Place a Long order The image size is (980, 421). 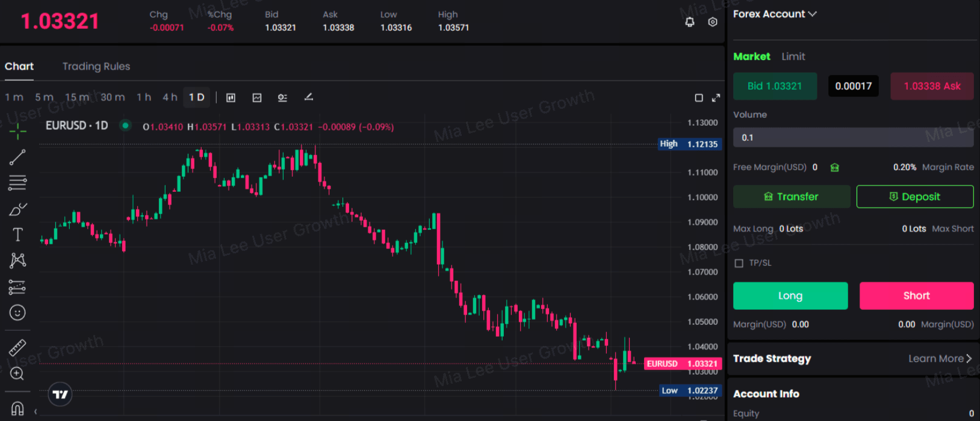pyautogui.click(x=790, y=296)
